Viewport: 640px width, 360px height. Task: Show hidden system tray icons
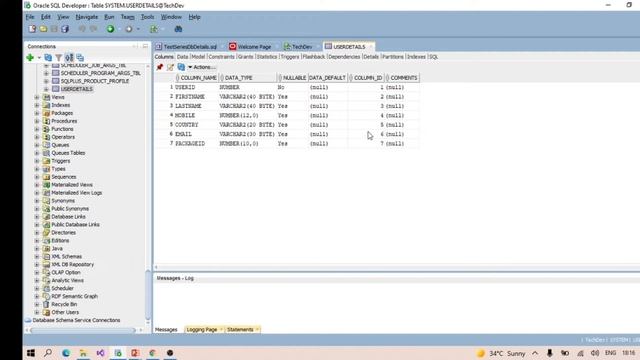pyautogui.click(x=535, y=353)
